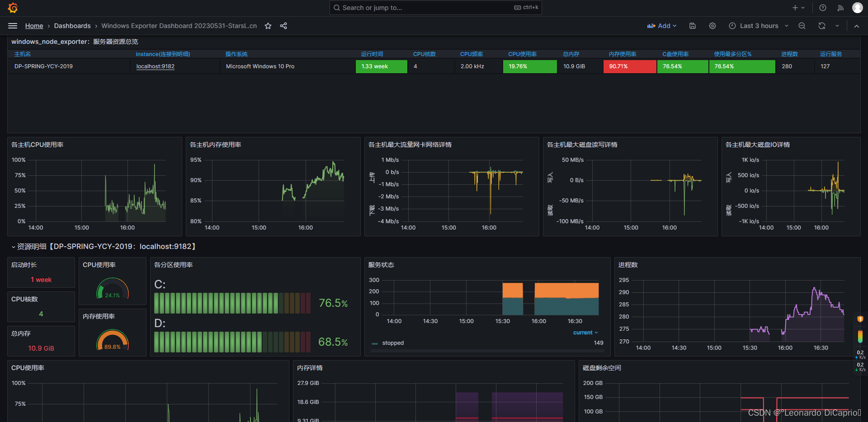Open the share dashboard icon
Screen dimensions: 868x422
283,26
